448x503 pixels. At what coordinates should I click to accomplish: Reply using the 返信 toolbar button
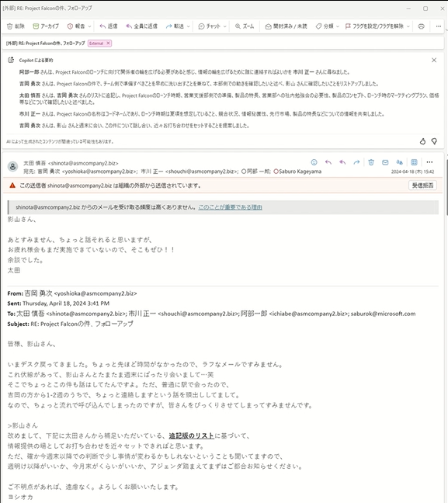tap(109, 26)
